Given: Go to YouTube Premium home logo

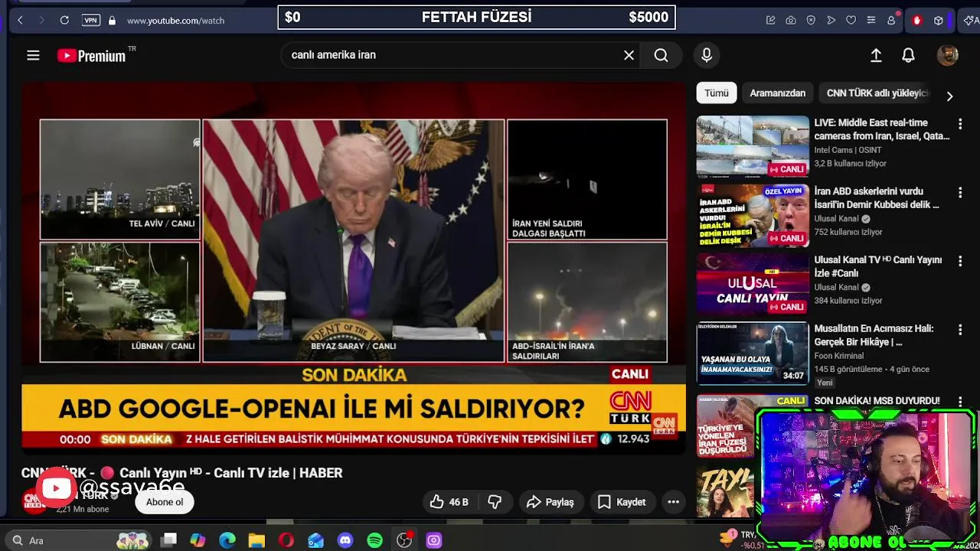Looking at the screenshot, I should [x=92, y=55].
